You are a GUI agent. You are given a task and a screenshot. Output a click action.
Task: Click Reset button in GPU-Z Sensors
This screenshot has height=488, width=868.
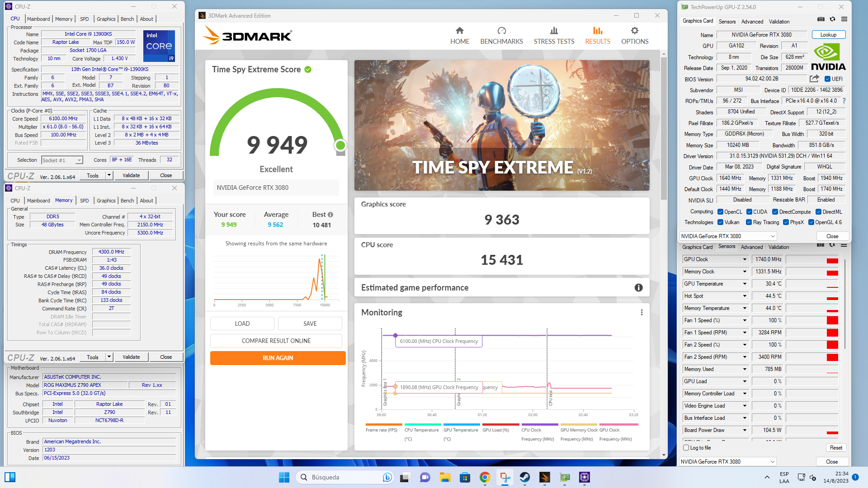point(836,448)
